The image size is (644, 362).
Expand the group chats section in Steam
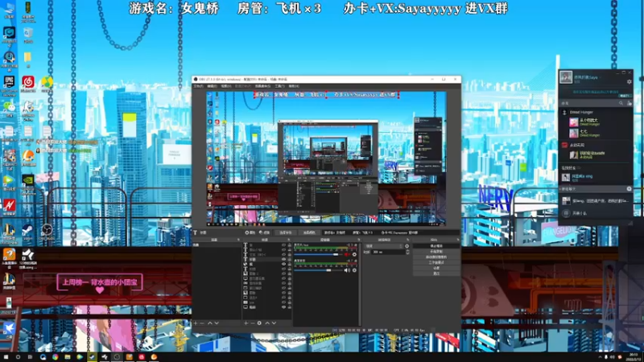pyautogui.click(x=569, y=189)
